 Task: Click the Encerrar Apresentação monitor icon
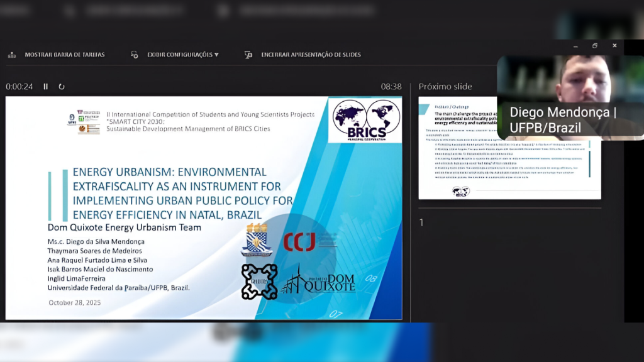(248, 55)
